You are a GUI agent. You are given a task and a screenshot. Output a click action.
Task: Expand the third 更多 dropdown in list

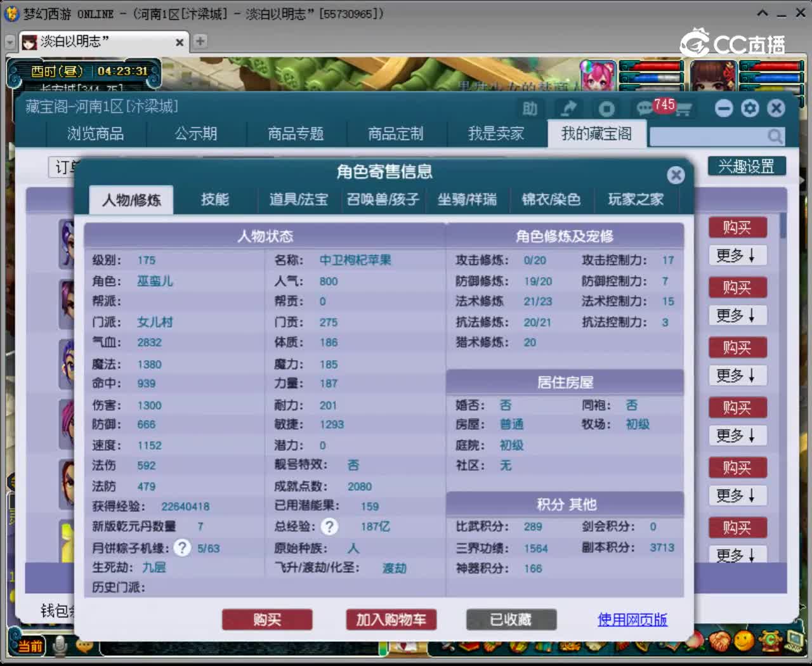coord(737,375)
